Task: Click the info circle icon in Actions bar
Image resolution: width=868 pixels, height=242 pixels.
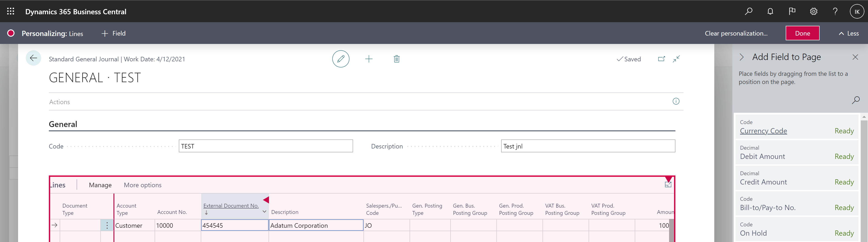Action: [x=676, y=101]
